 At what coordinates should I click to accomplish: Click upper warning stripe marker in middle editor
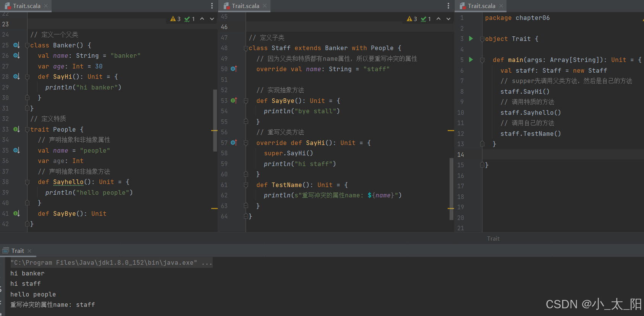click(451, 131)
